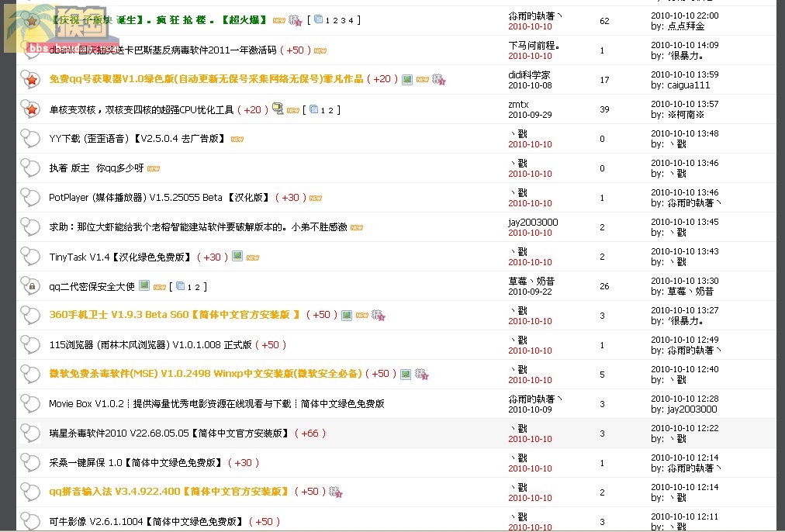Click attachment icon after 单核变双核 (+20)
This screenshot has height=532, width=785.
[x=278, y=109]
